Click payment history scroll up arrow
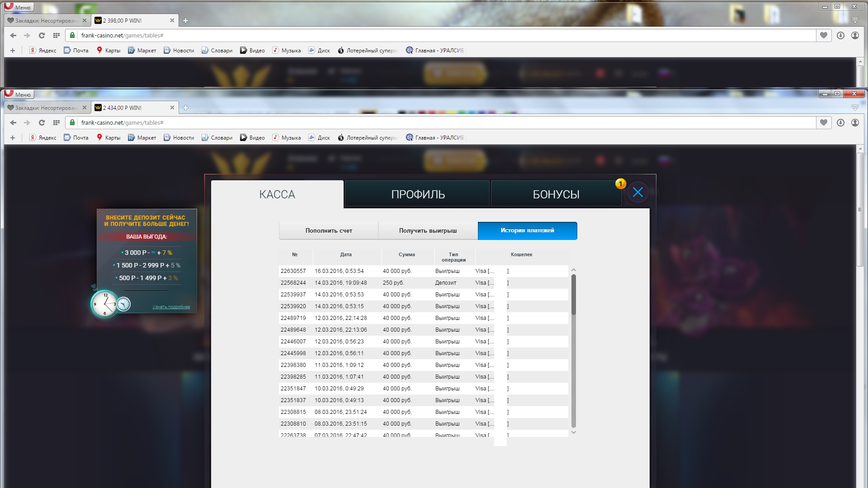This screenshot has height=488, width=868. click(574, 270)
